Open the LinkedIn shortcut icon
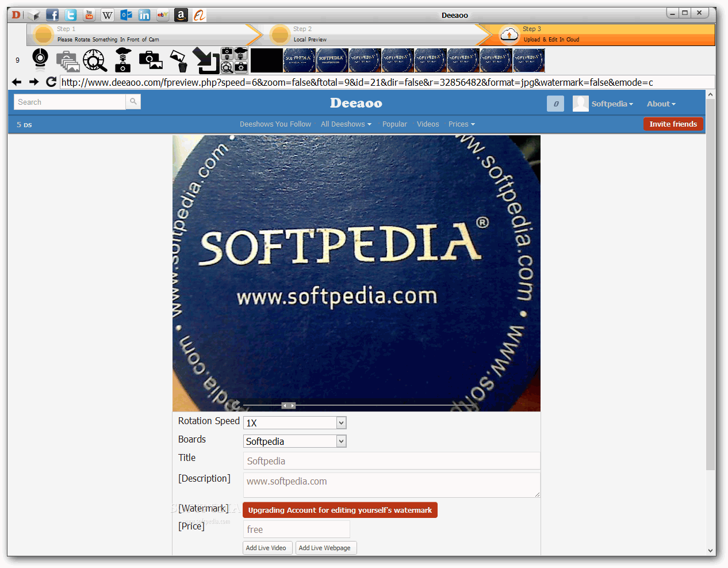This screenshot has width=728, height=568. (x=144, y=15)
